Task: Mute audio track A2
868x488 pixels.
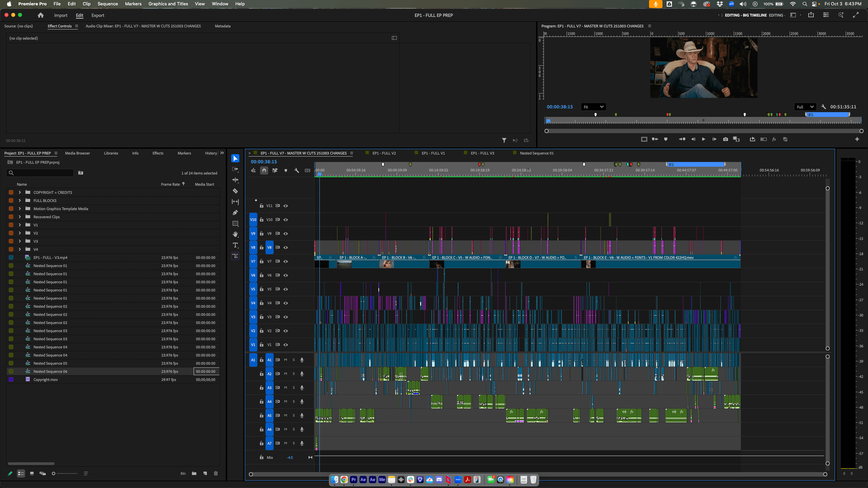Action: 286,374
